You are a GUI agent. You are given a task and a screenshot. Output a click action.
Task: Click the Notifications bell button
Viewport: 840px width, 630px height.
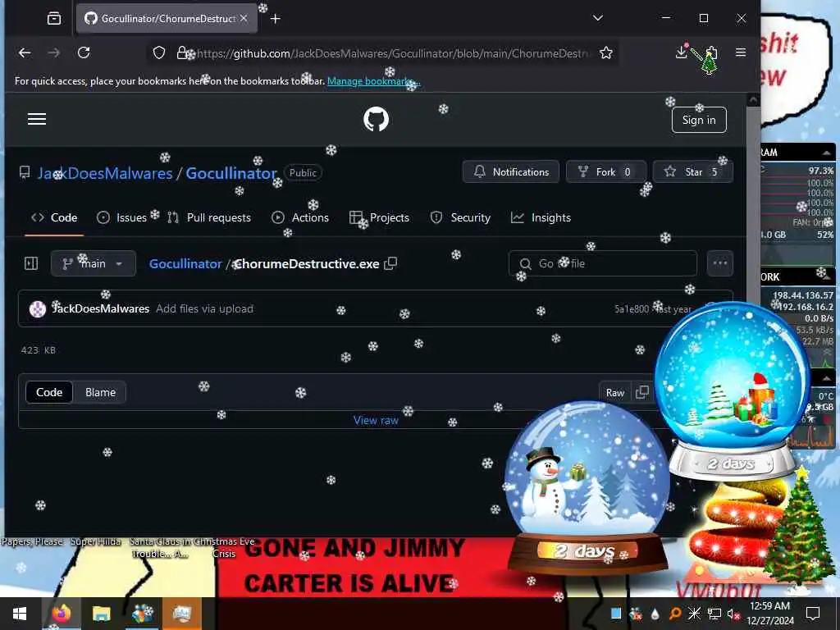[511, 172]
